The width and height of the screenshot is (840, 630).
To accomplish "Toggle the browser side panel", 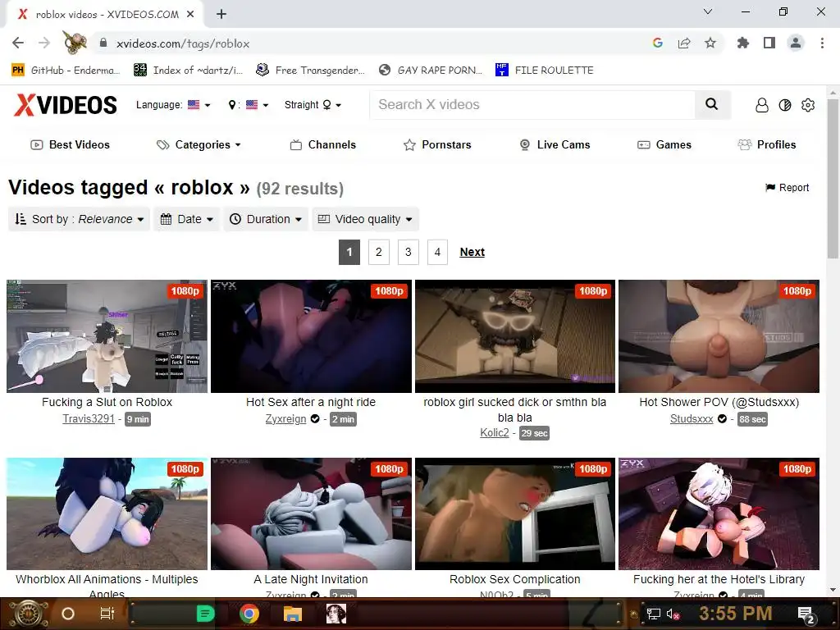I will pos(769,43).
